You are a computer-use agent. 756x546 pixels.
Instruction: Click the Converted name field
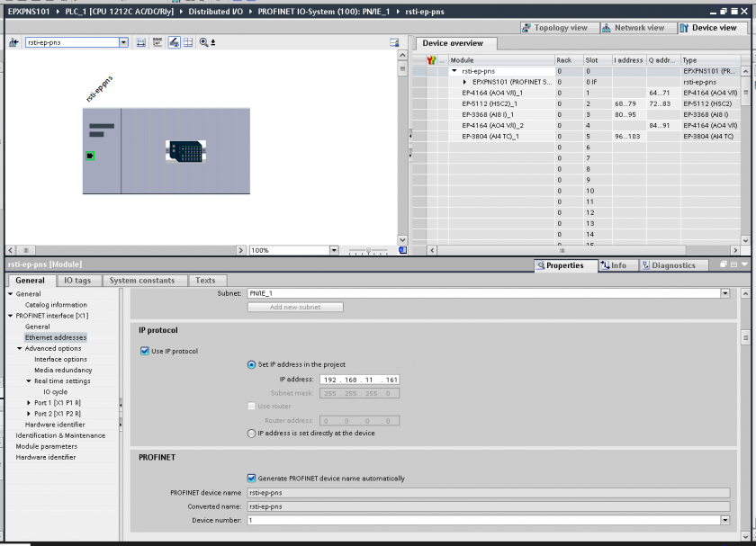[489, 506]
